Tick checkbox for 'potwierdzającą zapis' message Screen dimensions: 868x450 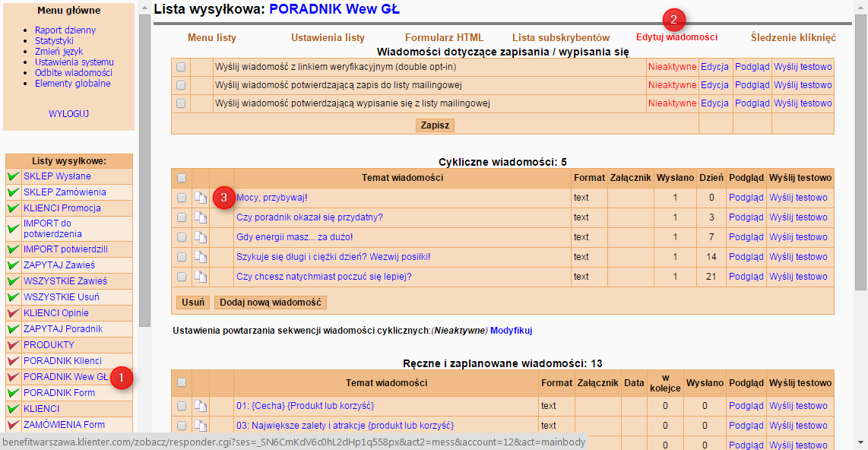(x=181, y=85)
